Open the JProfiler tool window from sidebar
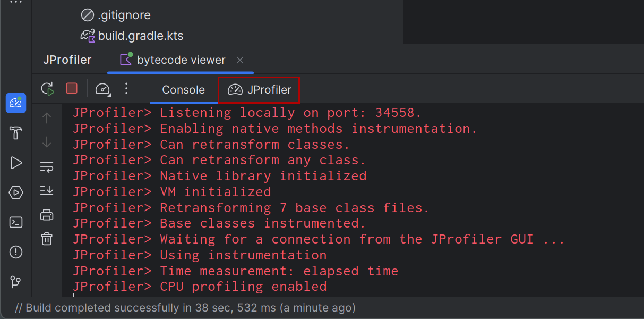 [x=16, y=103]
